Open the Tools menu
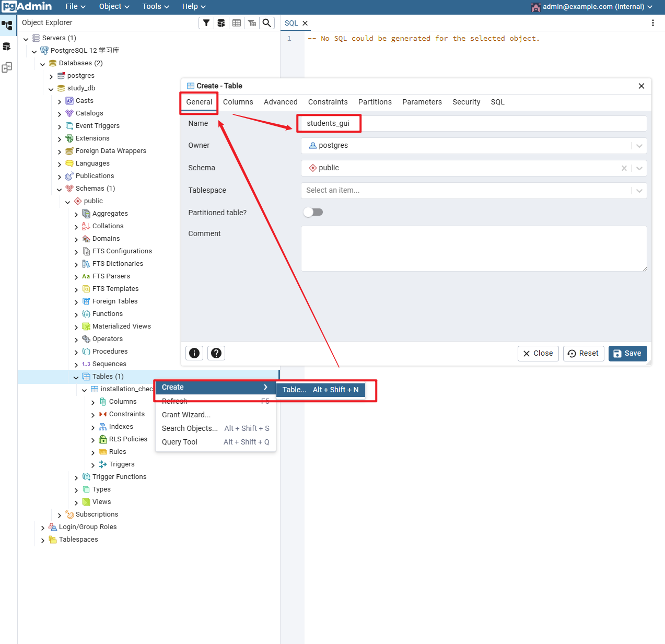The height and width of the screenshot is (644, 665). pos(156,6)
